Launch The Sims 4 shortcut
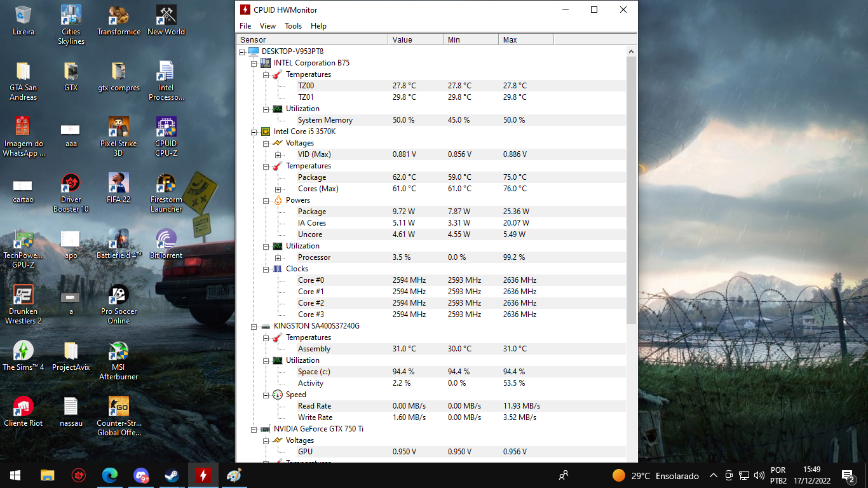 click(24, 355)
